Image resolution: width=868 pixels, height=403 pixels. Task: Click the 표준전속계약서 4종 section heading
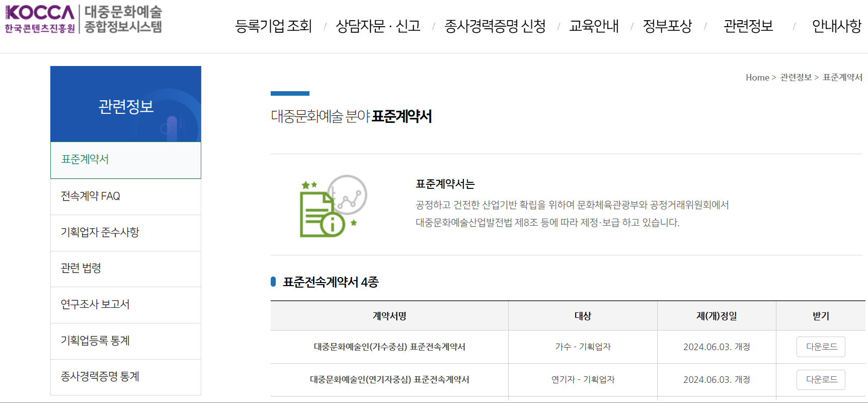pyautogui.click(x=331, y=282)
